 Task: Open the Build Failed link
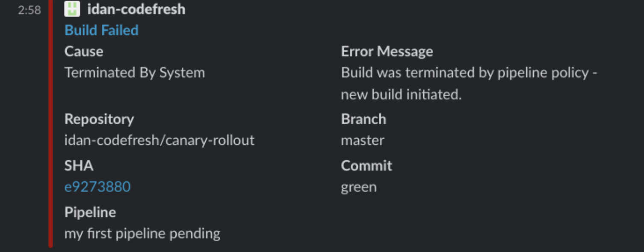pos(101,30)
